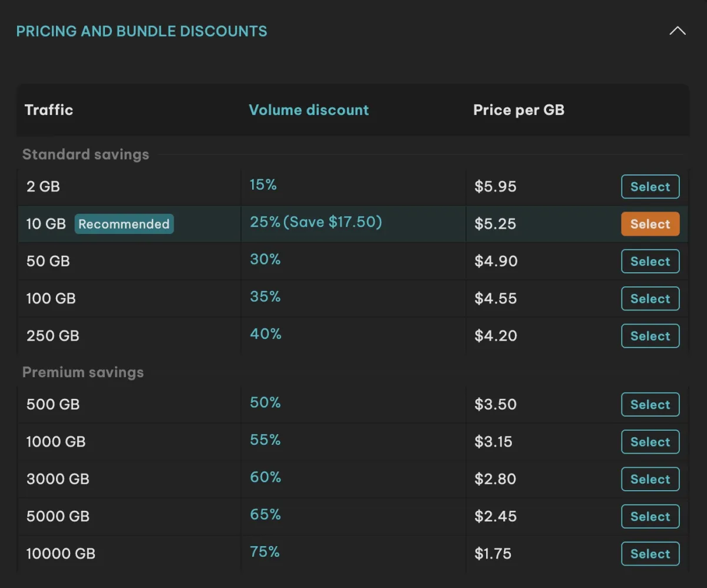
Task: Select the 250 GB traffic plan
Action: pos(650,336)
